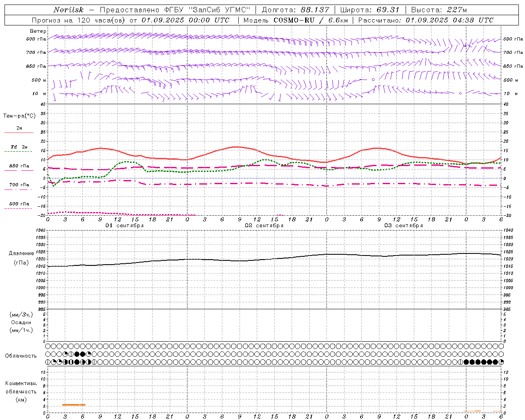Click the "Ветер" wind panel label

click(38, 31)
